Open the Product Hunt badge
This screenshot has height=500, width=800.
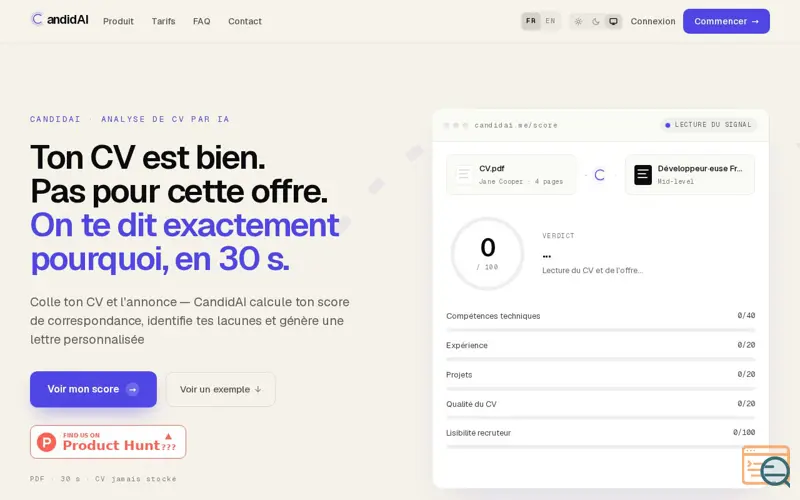pyautogui.click(x=108, y=442)
